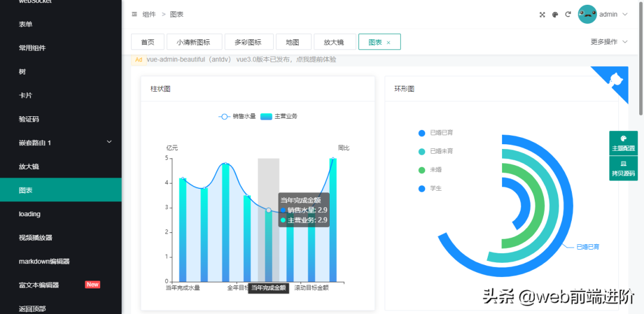This screenshot has width=644, height=314.
Task: Switch to the 地图 tab
Action: [x=292, y=42]
